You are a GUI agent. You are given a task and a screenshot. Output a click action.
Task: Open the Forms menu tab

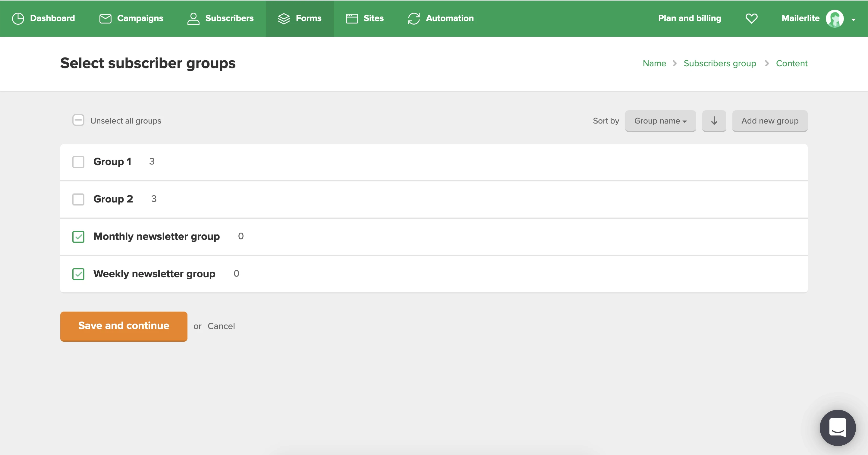point(299,18)
